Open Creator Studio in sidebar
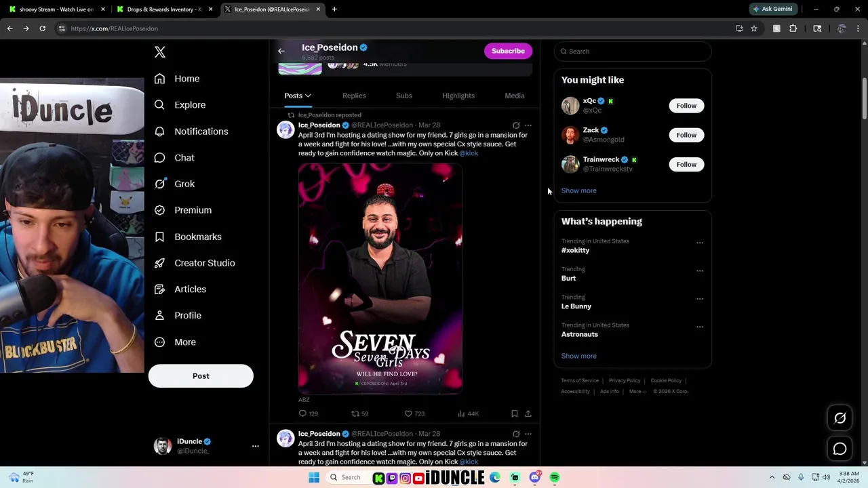This screenshot has height=488, width=868. pyautogui.click(x=195, y=263)
